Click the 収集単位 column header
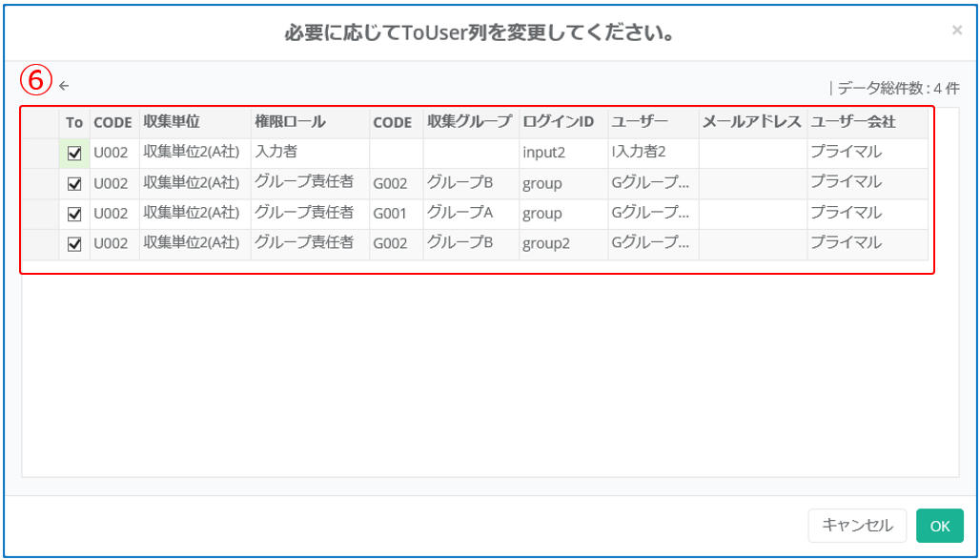 point(194,123)
